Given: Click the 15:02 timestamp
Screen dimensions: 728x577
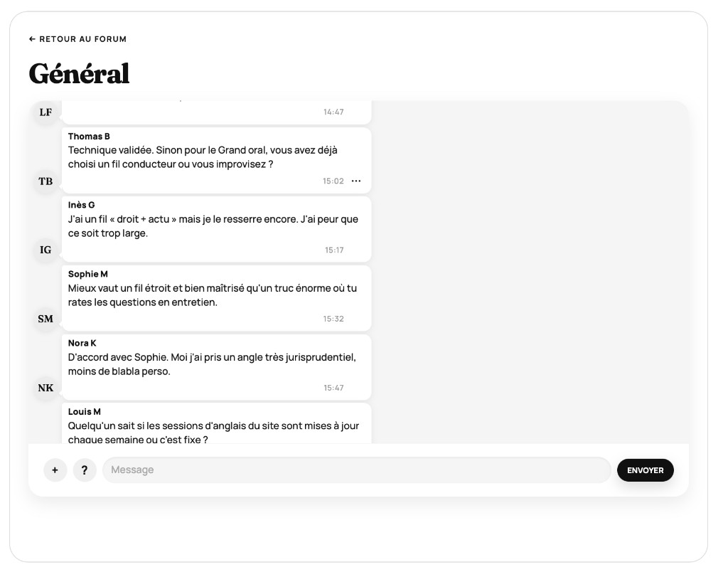Looking at the screenshot, I should click(333, 181).
